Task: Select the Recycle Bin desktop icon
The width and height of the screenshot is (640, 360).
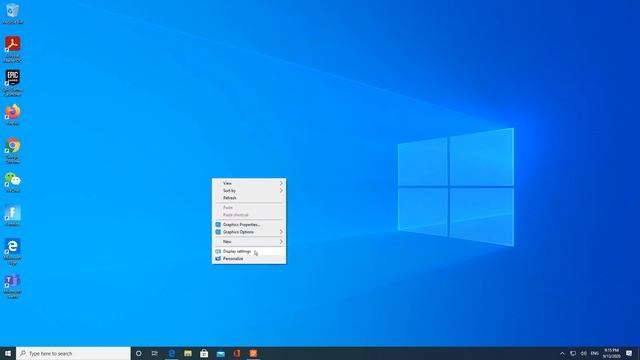Action: [x=12, y=13]
